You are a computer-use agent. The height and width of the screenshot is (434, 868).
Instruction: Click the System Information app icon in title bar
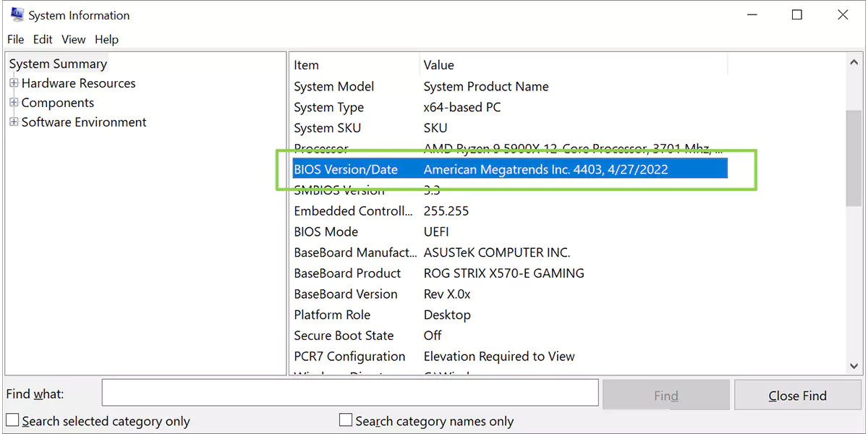(17, 14)
